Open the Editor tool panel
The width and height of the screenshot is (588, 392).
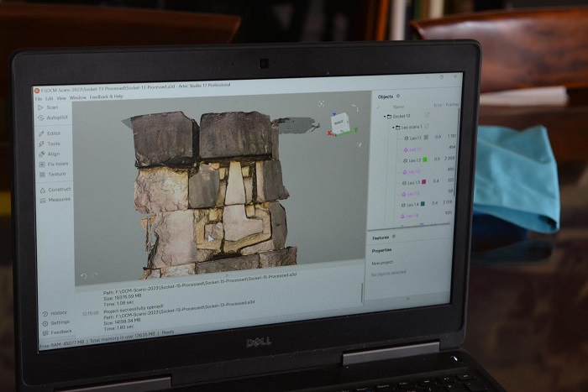click(52, 133)
